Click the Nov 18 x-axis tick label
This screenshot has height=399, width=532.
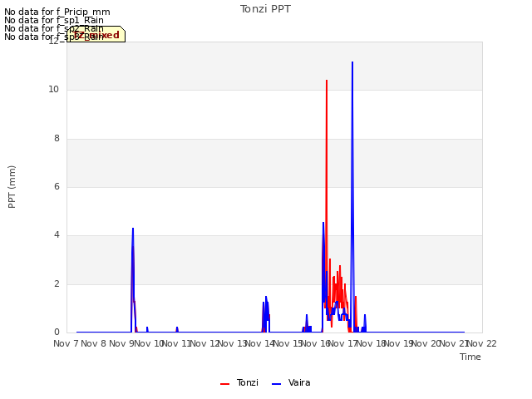click(x=371, y=343)
